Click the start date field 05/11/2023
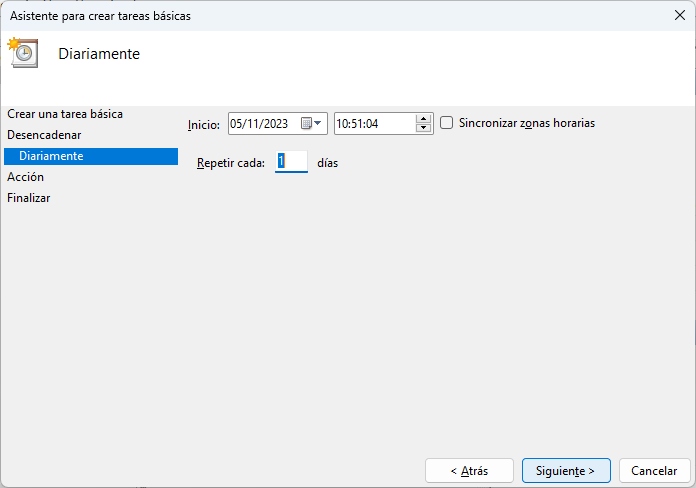The image size is (696, 488). tap(278, 123)
